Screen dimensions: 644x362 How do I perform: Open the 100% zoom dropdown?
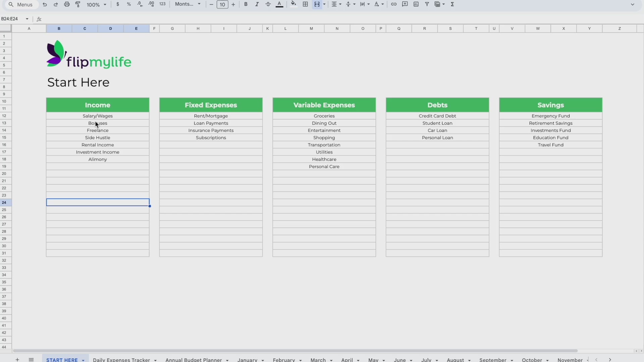click(x=96, y=4)
